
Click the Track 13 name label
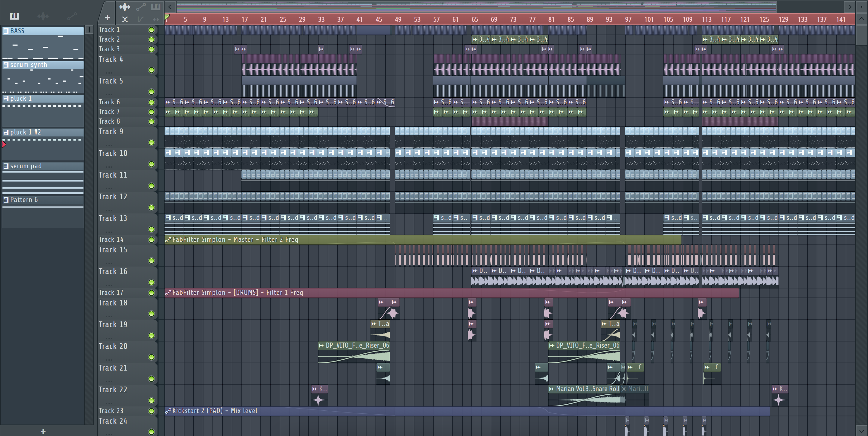(113, 219)
